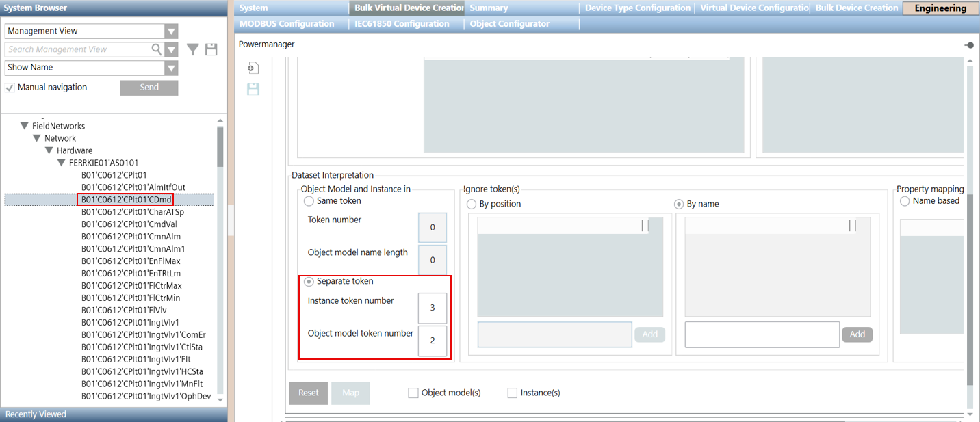Open the IEC61850 Configuration tab
The image size is (980, 422).
tap(402, 24)
